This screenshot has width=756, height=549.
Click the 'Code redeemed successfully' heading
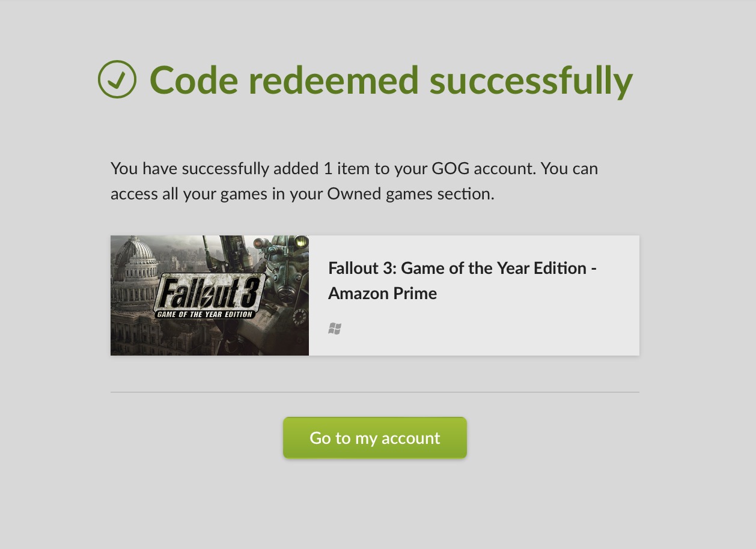tap(391, 80)
